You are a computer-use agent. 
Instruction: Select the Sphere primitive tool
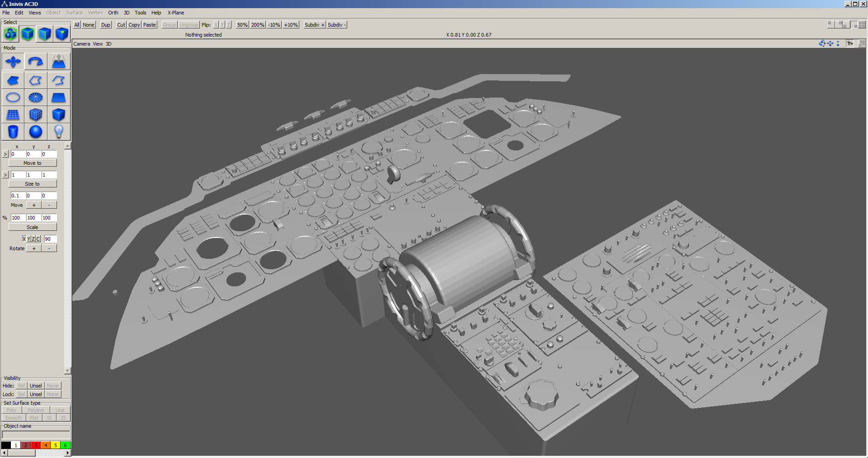[36, 132]
